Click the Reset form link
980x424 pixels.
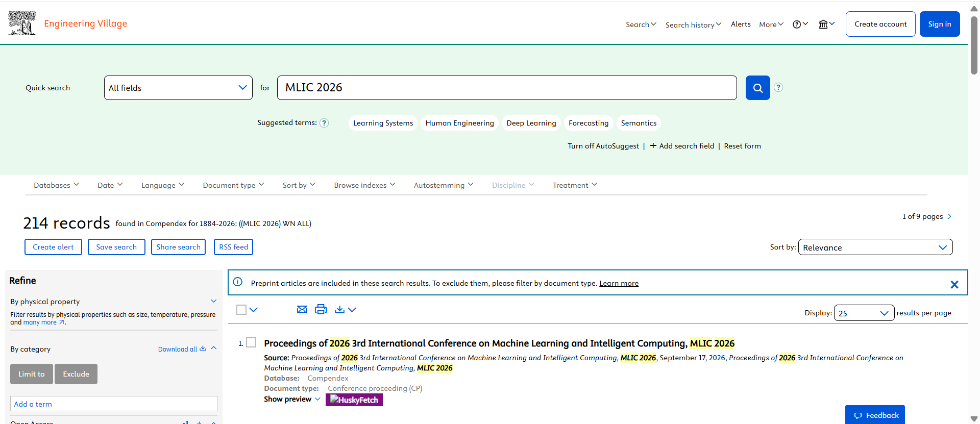tap(742, 146)
